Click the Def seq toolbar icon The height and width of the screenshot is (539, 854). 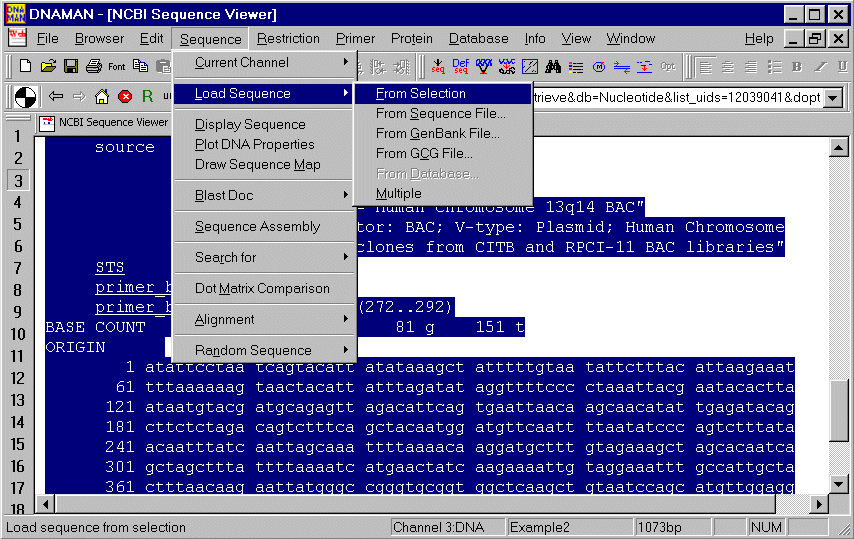[461, 66]
